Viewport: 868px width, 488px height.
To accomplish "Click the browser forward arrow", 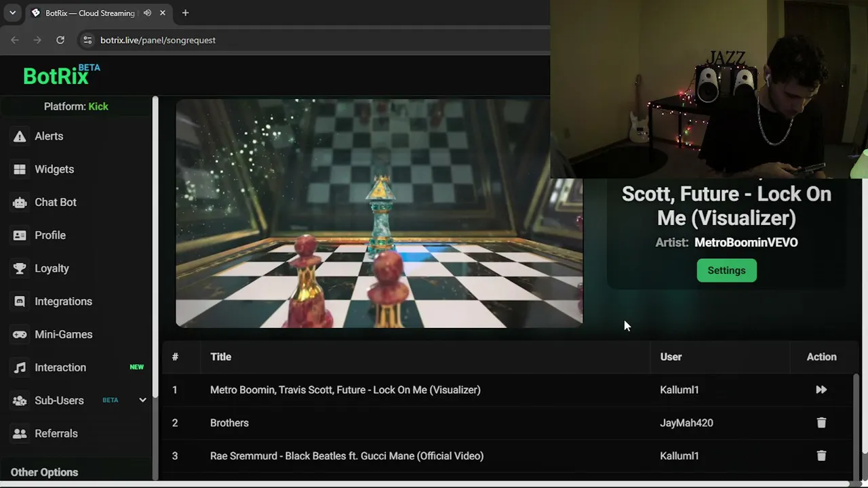I will pos(37,40).
